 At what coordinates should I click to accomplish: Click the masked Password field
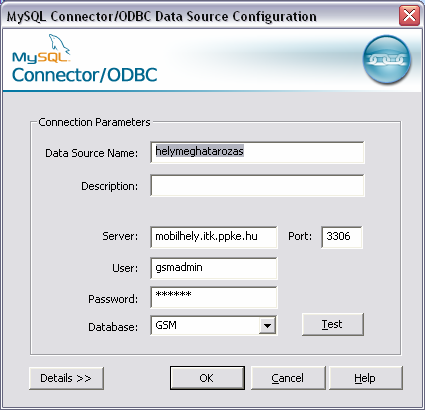point(214,297)
